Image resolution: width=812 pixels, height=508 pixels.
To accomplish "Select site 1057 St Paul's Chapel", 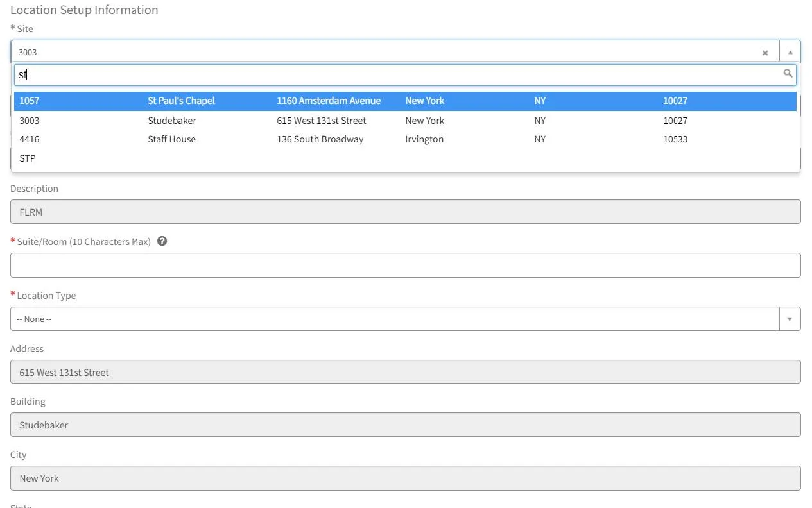I will (x=405, y=101).
